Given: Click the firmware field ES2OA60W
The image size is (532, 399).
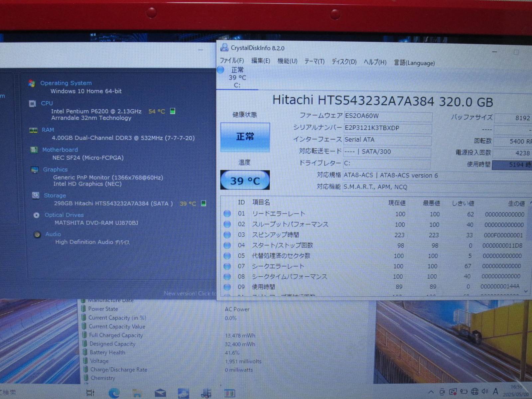Looking at the screenshot, I should click(x=388, y=116).
